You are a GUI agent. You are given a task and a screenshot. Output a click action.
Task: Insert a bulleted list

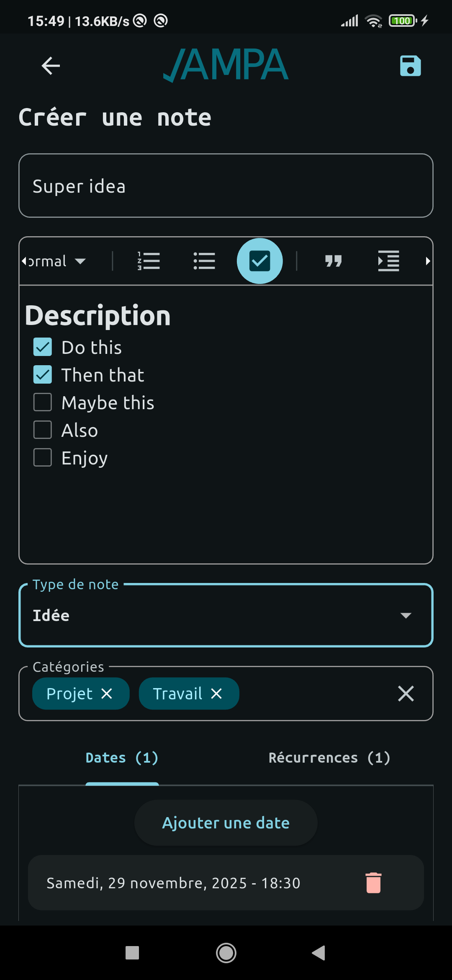[x=204, y=261]
